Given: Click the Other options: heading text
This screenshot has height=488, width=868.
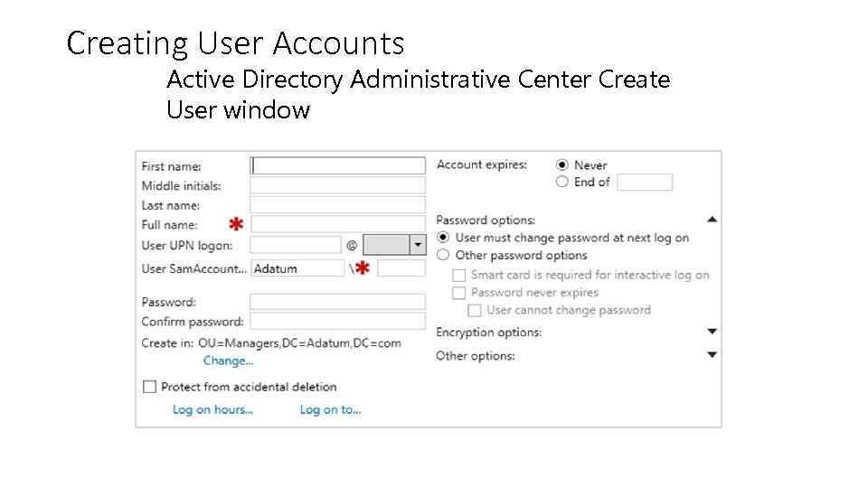Looking at the screenshot, I should 475,356.
